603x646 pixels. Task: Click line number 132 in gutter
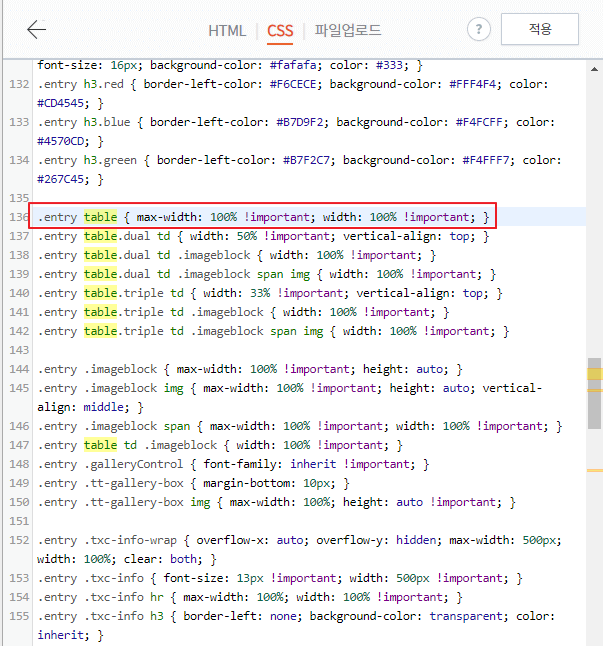[x=19, y=84]
